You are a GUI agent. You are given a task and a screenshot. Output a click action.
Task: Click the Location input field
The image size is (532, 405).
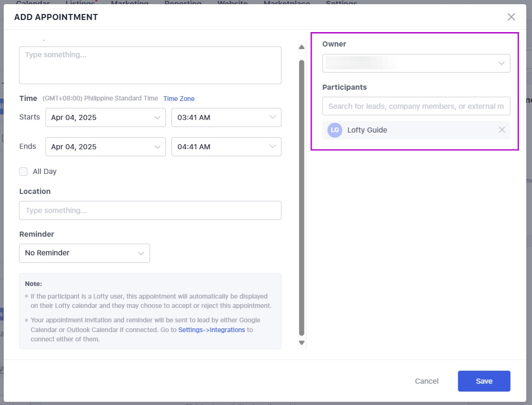[150, 211]
